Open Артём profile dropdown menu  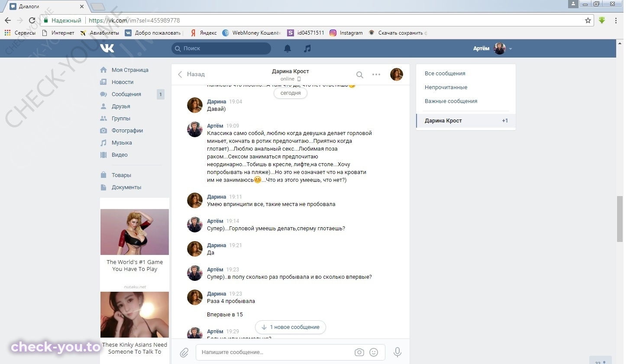[493, 48]
